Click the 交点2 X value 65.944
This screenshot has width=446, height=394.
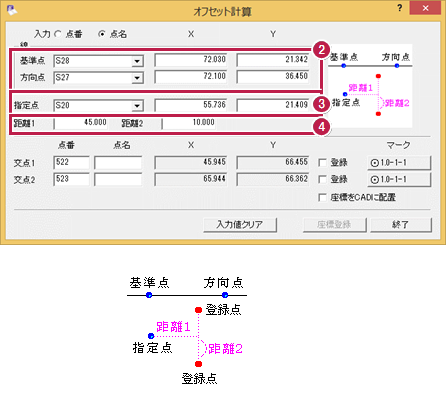[x=191, y=179]
